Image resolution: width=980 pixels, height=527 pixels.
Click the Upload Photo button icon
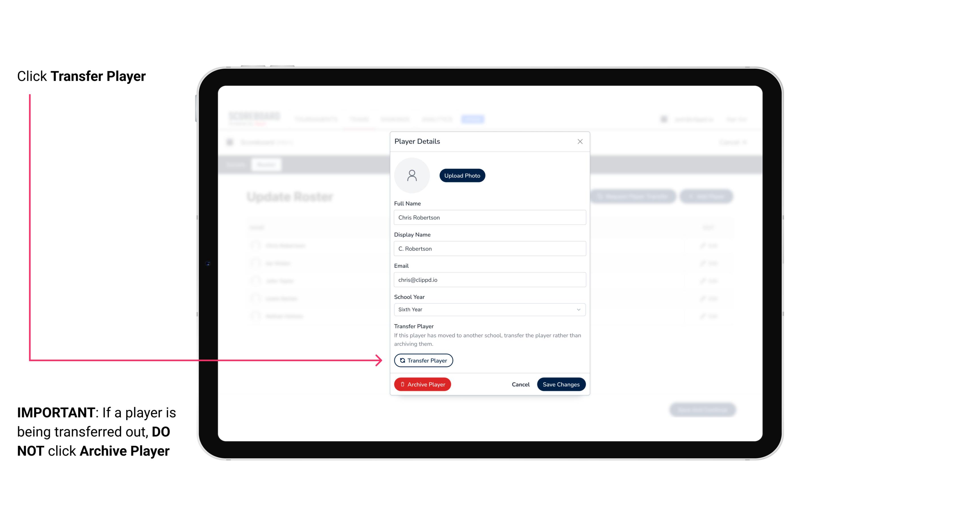click(x=462, y=175)
